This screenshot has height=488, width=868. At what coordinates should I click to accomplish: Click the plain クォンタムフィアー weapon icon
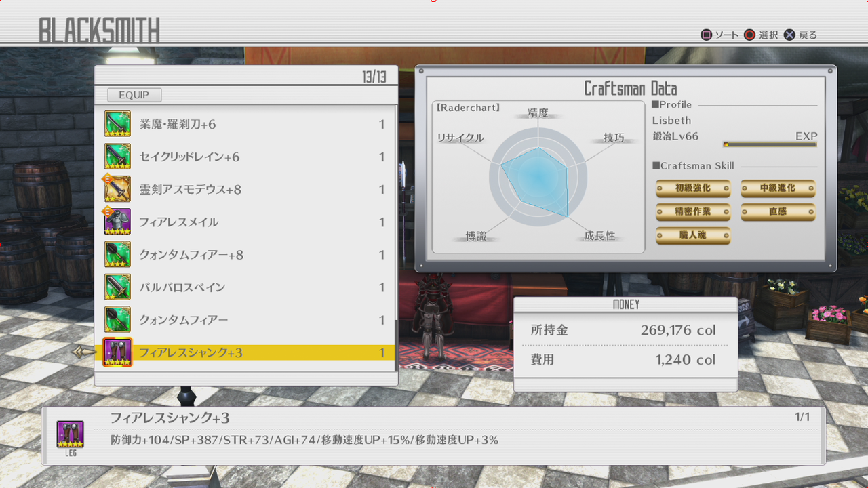117,319
